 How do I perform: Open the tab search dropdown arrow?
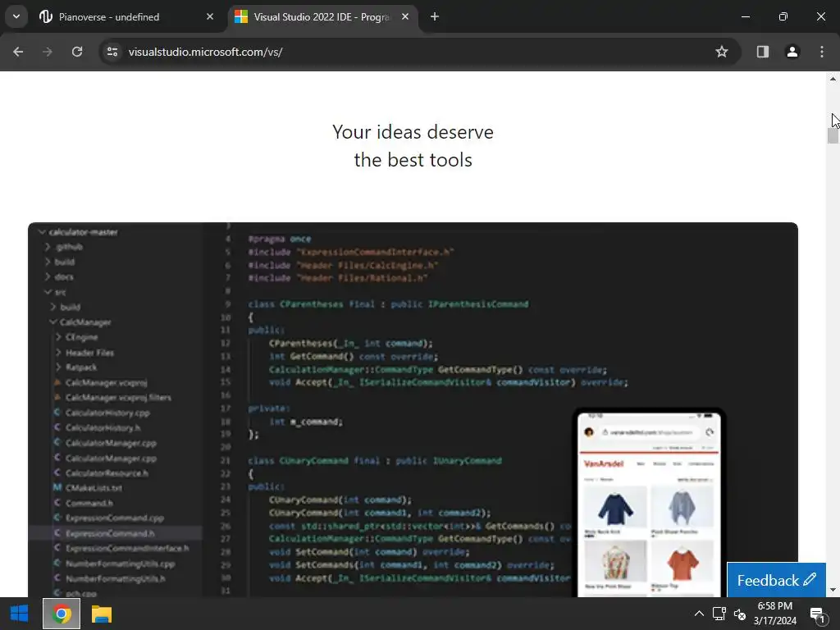16,16
